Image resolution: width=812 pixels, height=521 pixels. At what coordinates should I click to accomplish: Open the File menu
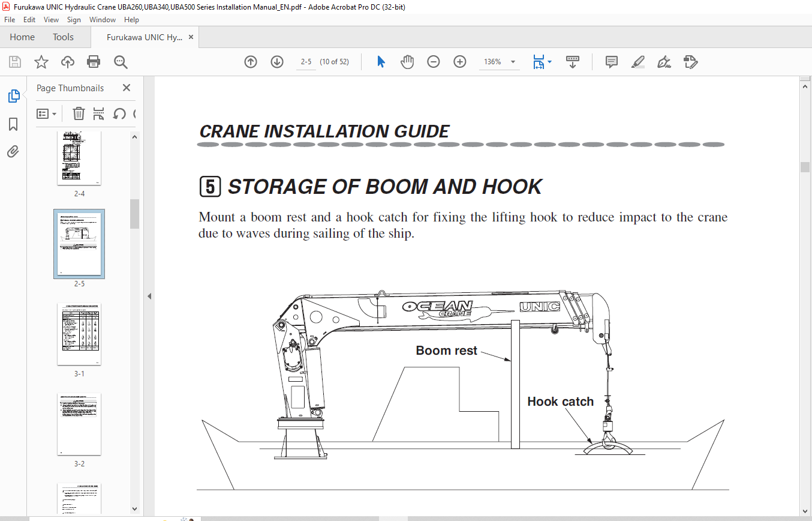tap(10, 20)
